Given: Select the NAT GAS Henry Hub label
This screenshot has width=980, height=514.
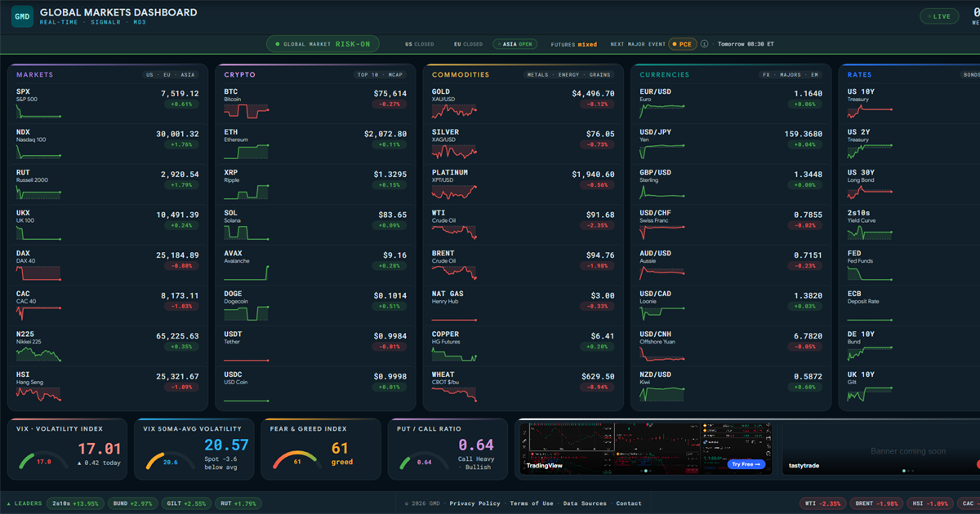Looking at the screenshot, I should pos(448,297).
